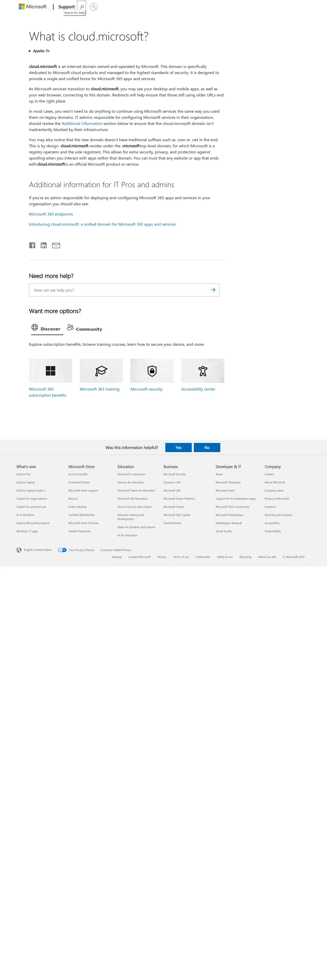Viewport: 327px width, 980px height.
Task: Open Visual Studio footer link
Action: [223, 531]
